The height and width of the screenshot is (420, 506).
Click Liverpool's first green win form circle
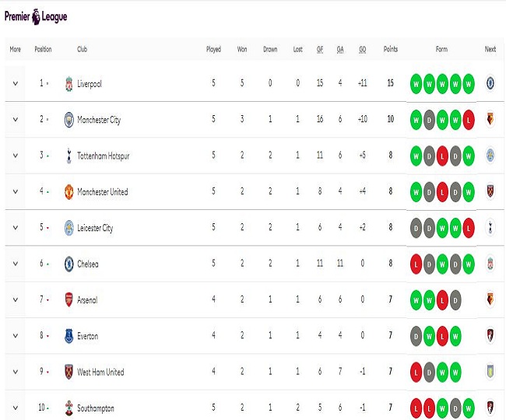(x=416, y=84)
